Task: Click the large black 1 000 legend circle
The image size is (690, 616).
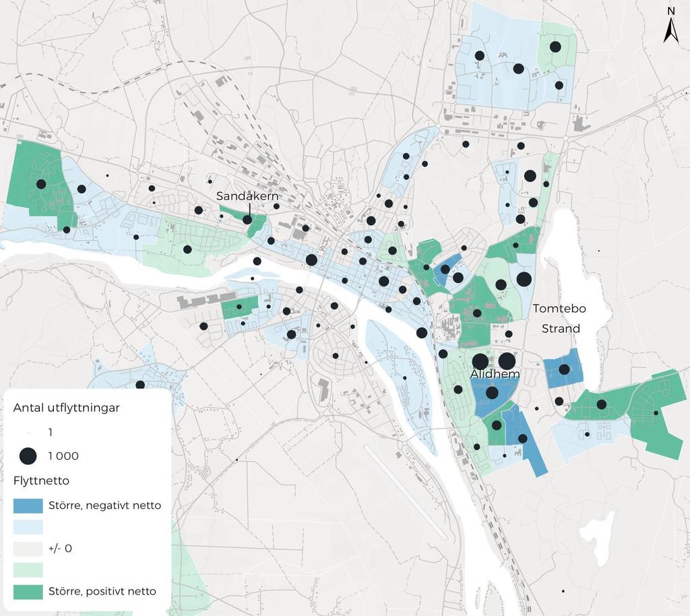Action: coord(28,456)
